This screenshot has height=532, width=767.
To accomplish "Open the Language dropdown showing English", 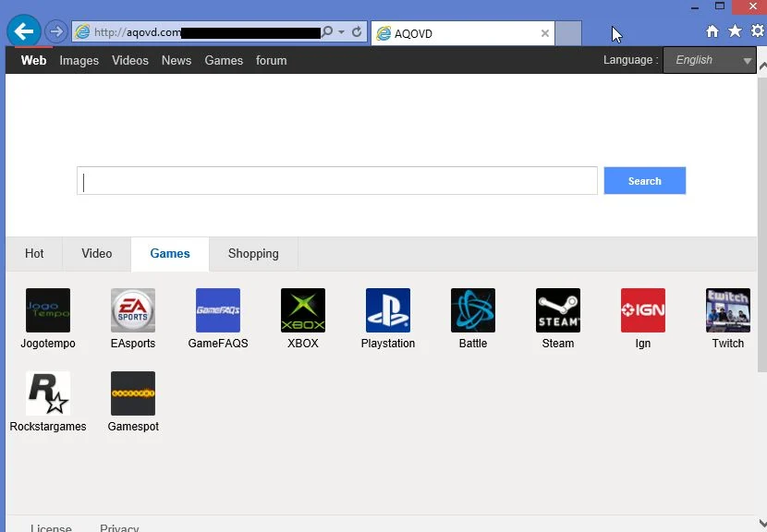I will tap(710, 60).
